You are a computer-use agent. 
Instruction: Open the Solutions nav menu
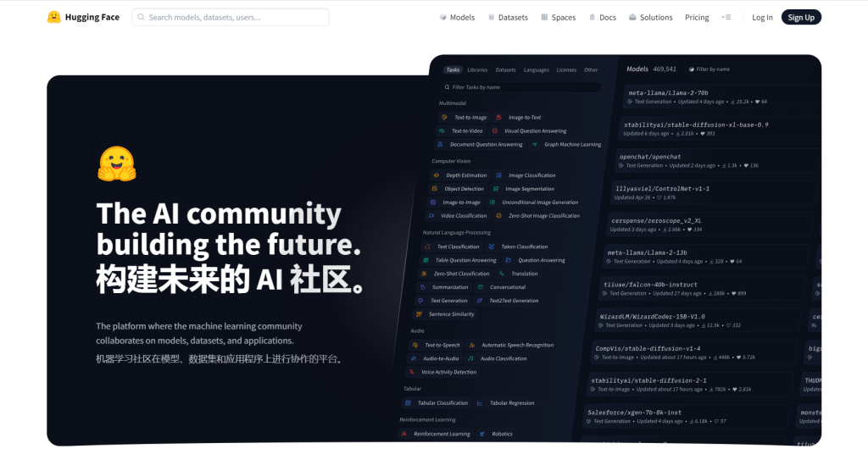point(651,18)
